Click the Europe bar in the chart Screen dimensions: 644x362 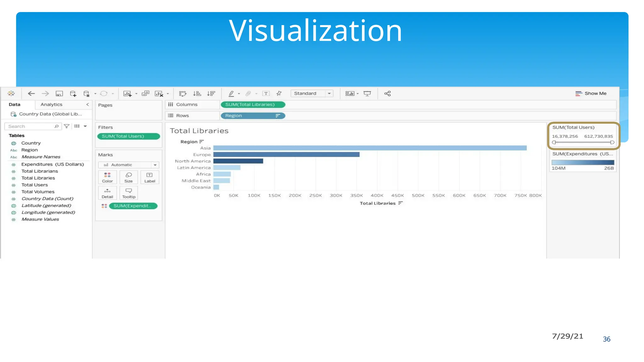coord(286,155)
